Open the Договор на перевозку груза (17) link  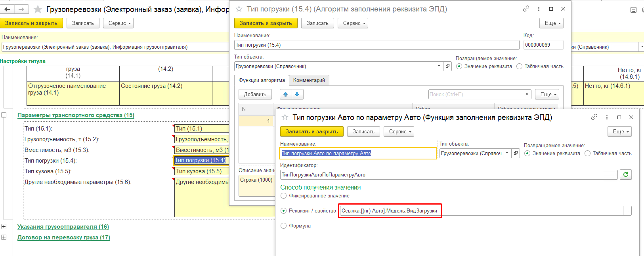click(x=64, y=237)
